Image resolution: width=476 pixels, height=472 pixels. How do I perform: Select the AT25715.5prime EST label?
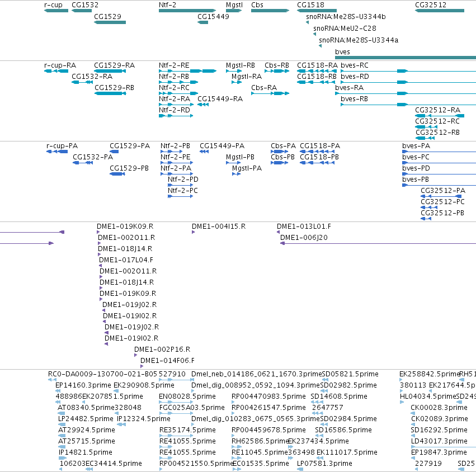coord(87,441)
